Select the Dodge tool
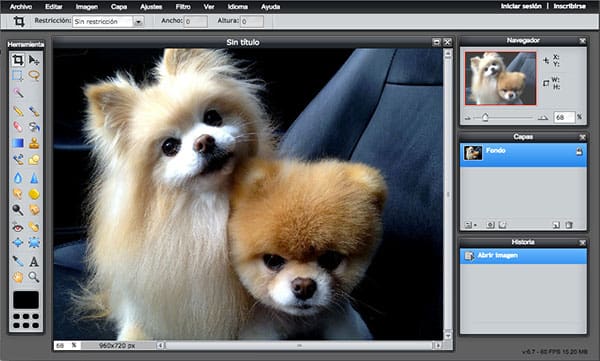 [18, 210]
